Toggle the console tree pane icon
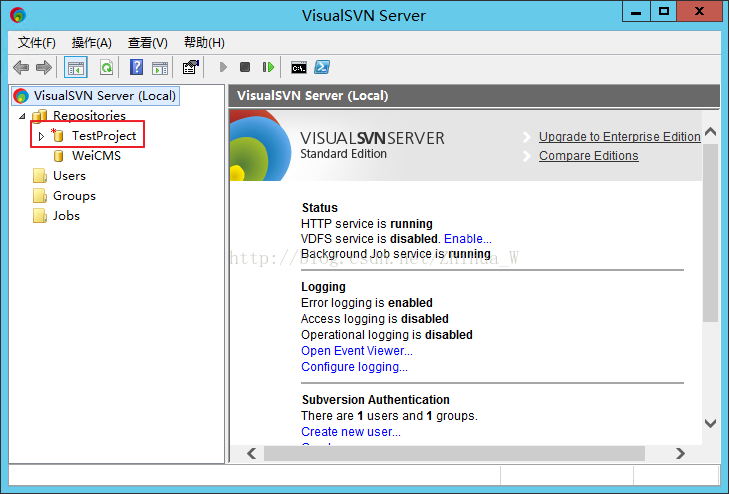Viewport: 729px width, 494px height. tap(76, 67)
